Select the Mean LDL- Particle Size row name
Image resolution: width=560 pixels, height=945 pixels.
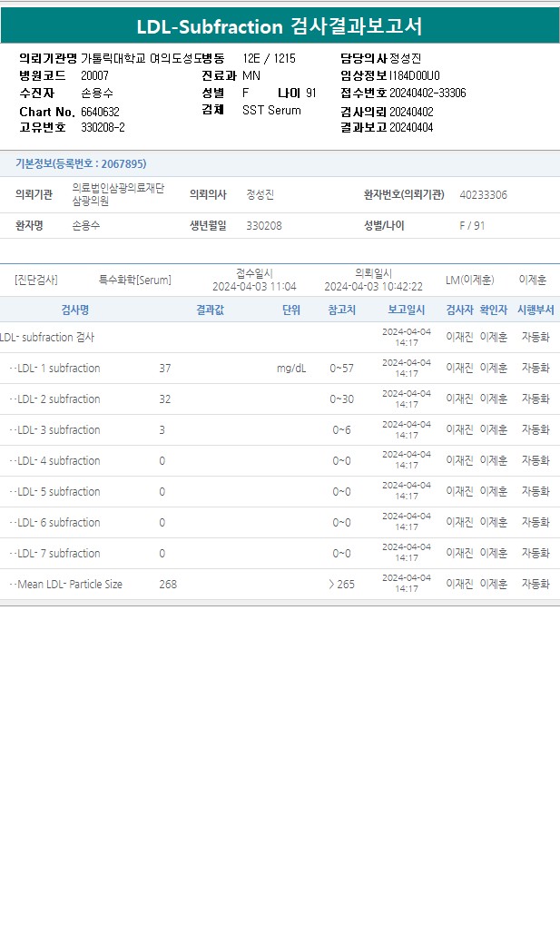pyautogui.click(x=70, y=584)
